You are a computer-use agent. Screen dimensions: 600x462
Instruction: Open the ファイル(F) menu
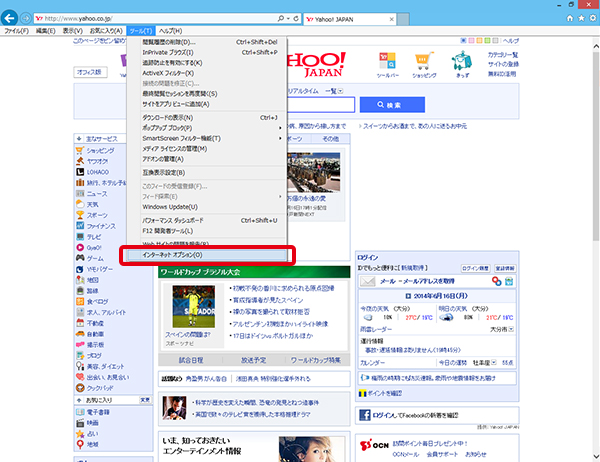tap(16, 31)
